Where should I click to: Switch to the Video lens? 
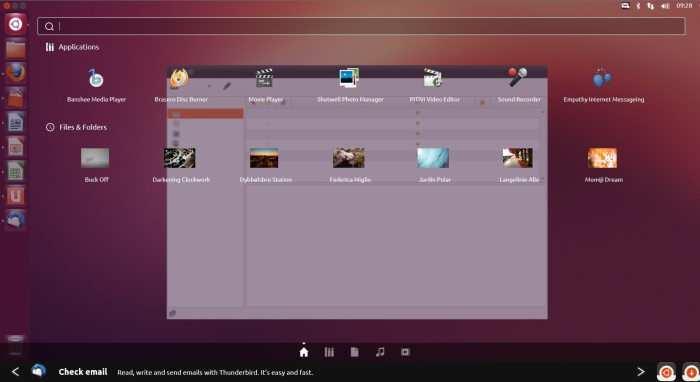click(405, 352)
